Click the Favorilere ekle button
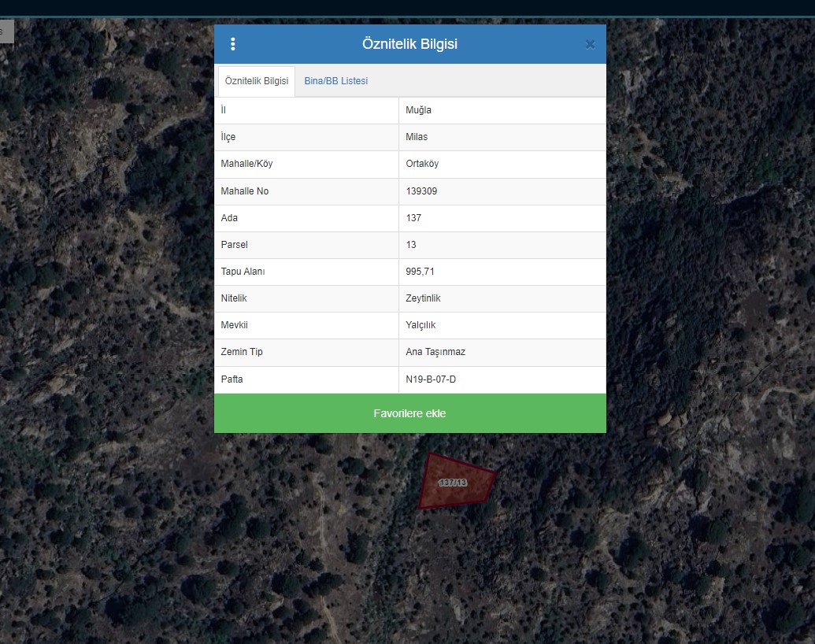This screenshot has width=815, height=644. 409,413
